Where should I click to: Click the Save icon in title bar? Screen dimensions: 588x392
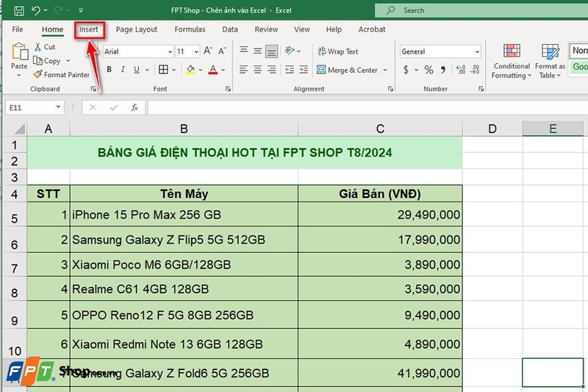[19, 10]
